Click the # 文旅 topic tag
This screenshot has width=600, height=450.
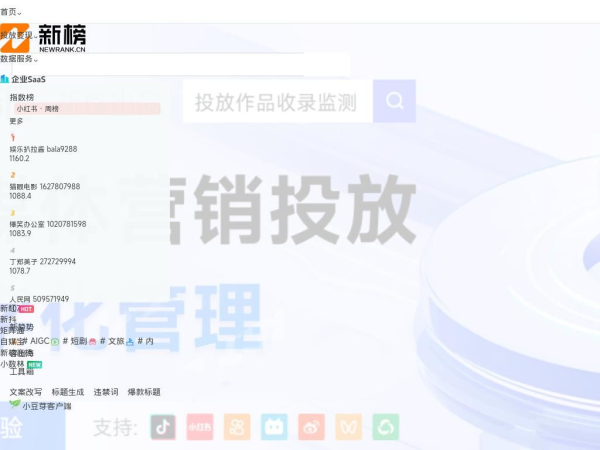pos(112,341)
